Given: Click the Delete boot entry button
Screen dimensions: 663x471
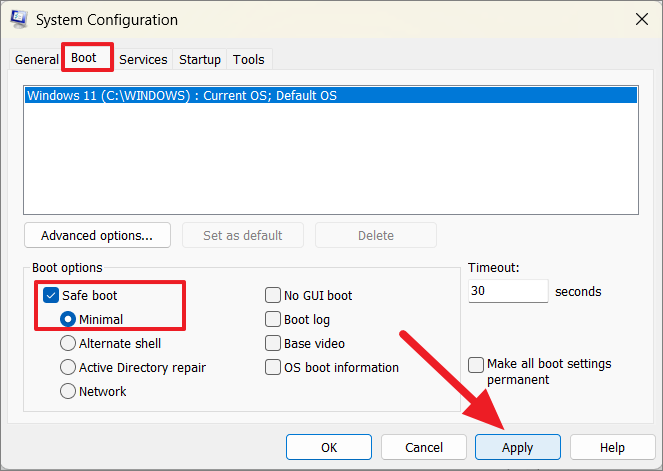Looking at the screenshot, I should (x=376, y=235).
